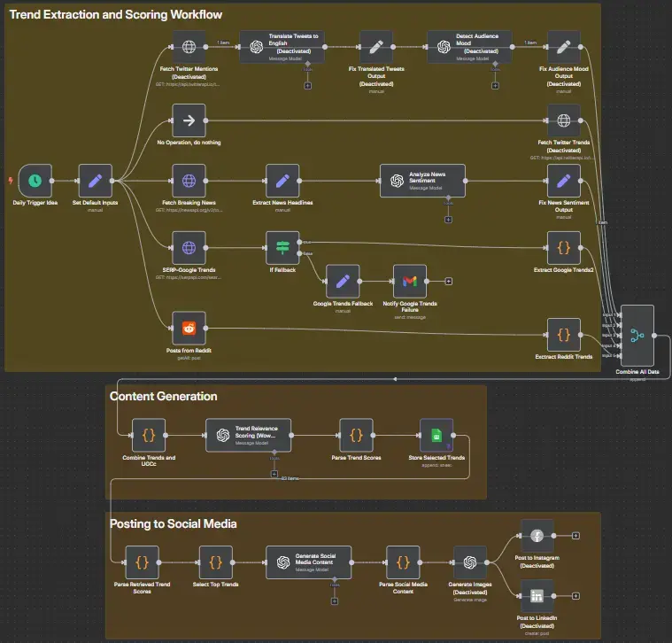Select the Google Trends Fallback node
The width and height of the screenshot is (672, 643).
[x=343, y=282]
